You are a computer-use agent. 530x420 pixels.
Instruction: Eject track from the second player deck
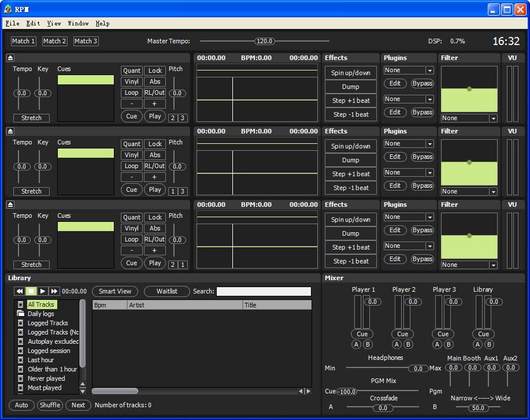(10, 131)
